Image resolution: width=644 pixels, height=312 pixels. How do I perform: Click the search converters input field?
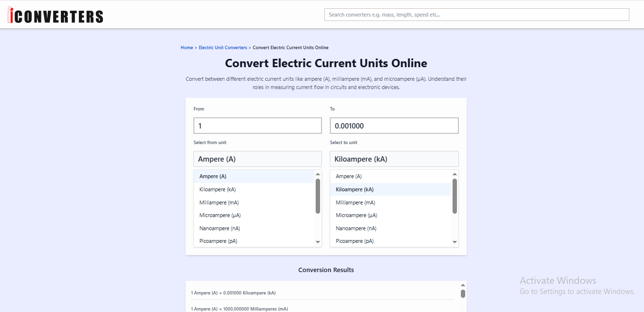coord(476,15)
